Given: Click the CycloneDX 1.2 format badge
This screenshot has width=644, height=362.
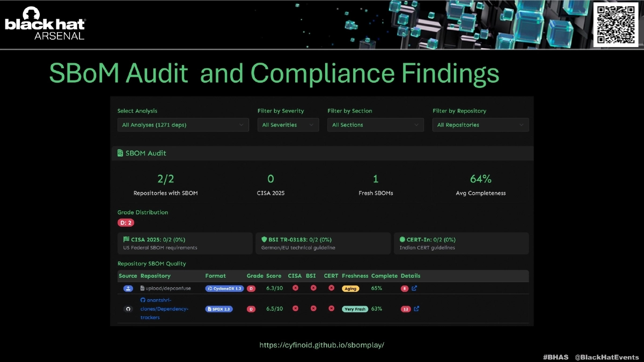Looking at the screenshot, I should [224, 289].
